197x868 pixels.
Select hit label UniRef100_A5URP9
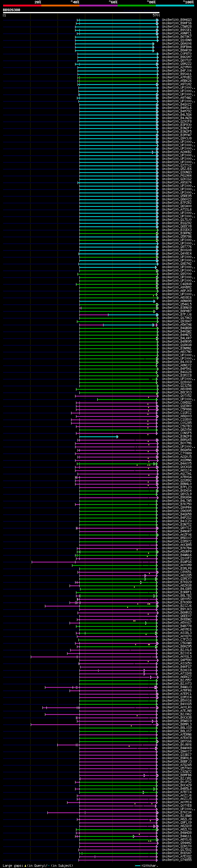(177, 551)
